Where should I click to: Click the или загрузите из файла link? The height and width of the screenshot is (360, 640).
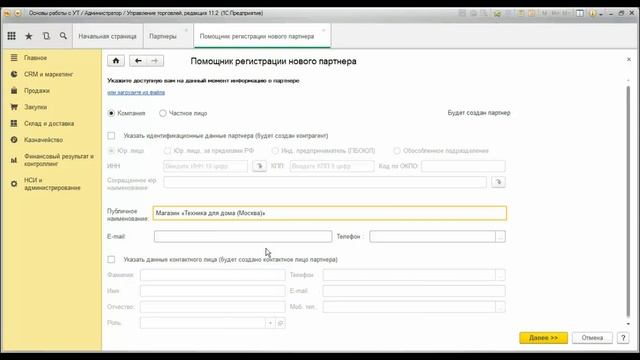pos(136,92)
